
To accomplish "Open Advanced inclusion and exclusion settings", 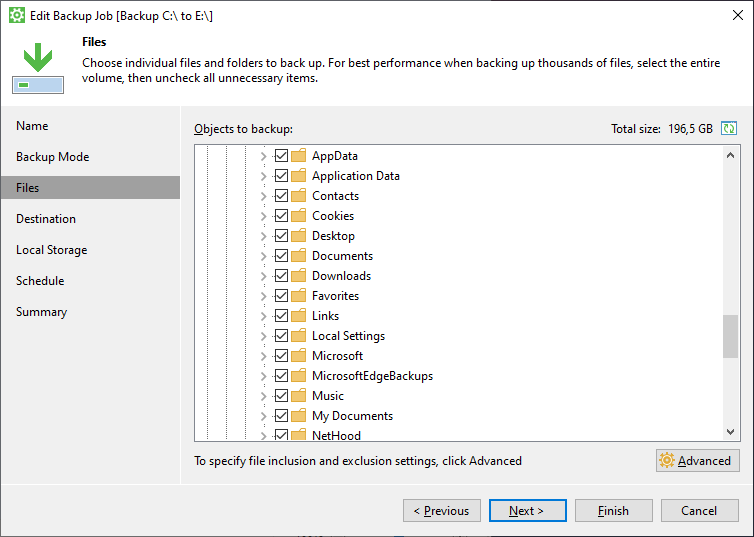I will point(697,461).
